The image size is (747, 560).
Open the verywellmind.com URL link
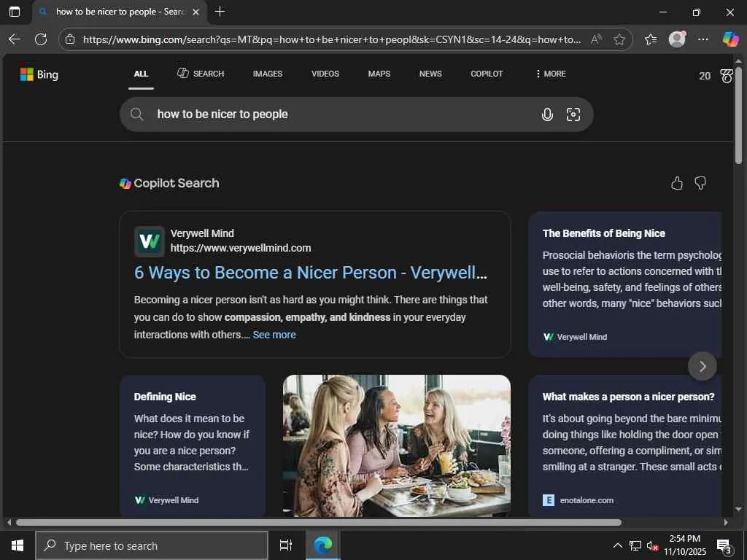241,248
